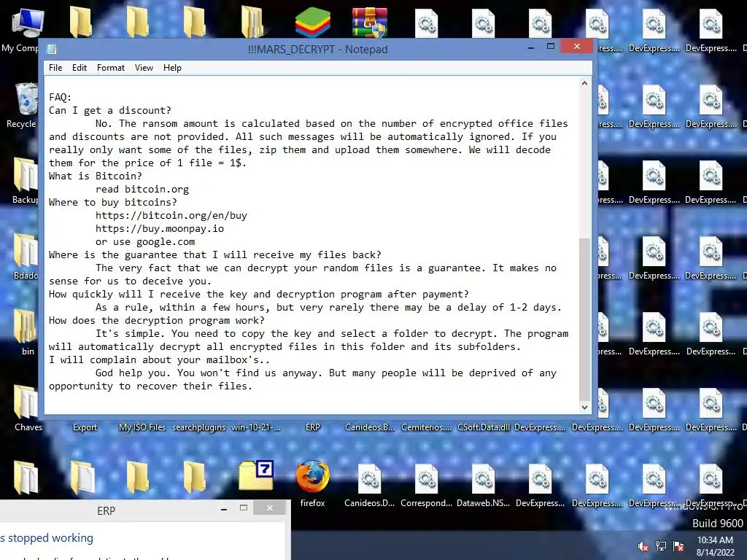Click the !!!MARS_DECRYPT - Notepad title bar
Viewport: 747px width, 560px height.
click(x=317, y=49)
